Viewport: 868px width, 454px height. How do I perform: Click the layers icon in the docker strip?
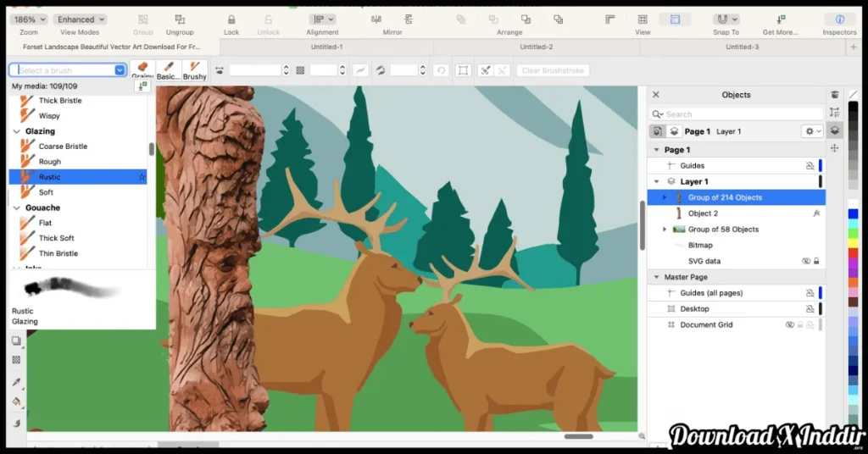tap(835, 130)
